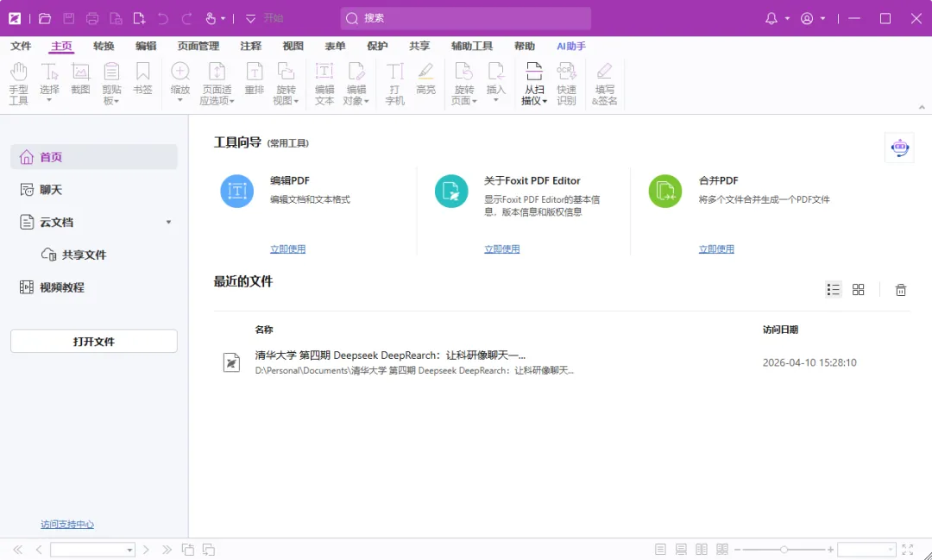The width and height of the screenshot is (932, 560).
Task: Open the AI助手 tab
Action: (x=571, y=46)
